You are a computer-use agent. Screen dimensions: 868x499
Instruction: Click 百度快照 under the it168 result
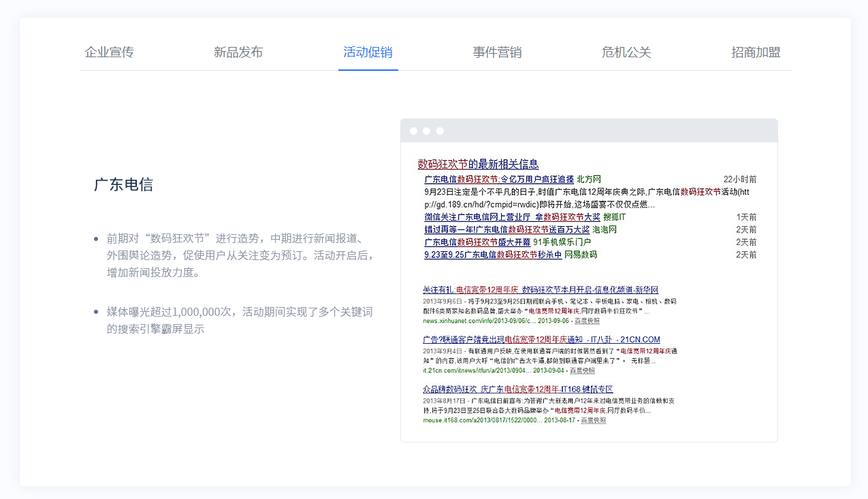(x=593, y=420)
